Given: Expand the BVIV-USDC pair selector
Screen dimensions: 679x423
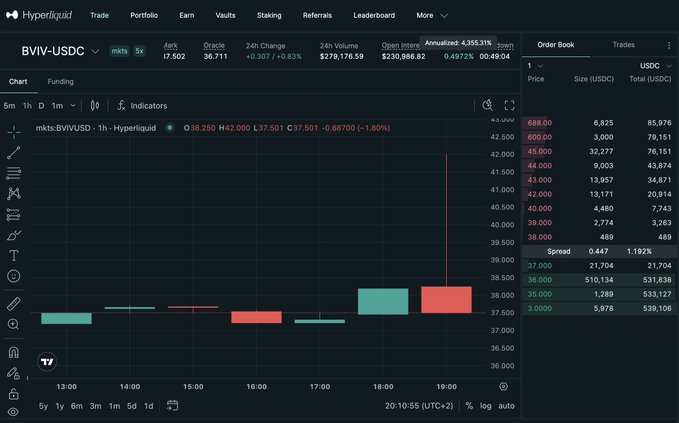Looking at the screenshot, I should (x=95, y=51).
